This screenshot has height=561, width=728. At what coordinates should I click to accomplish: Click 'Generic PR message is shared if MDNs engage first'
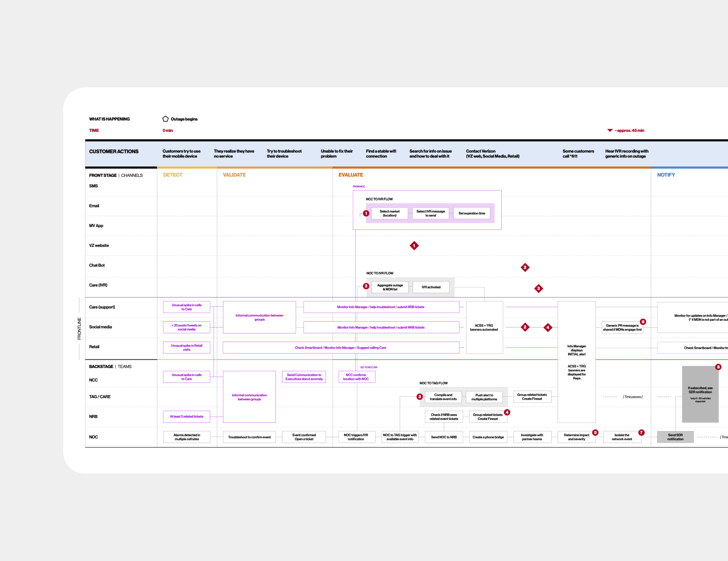click(622, 327)
